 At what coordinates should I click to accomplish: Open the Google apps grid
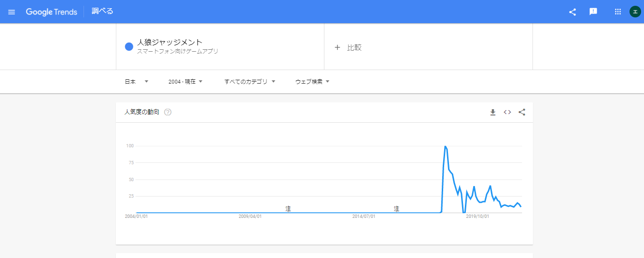point(617,12)
